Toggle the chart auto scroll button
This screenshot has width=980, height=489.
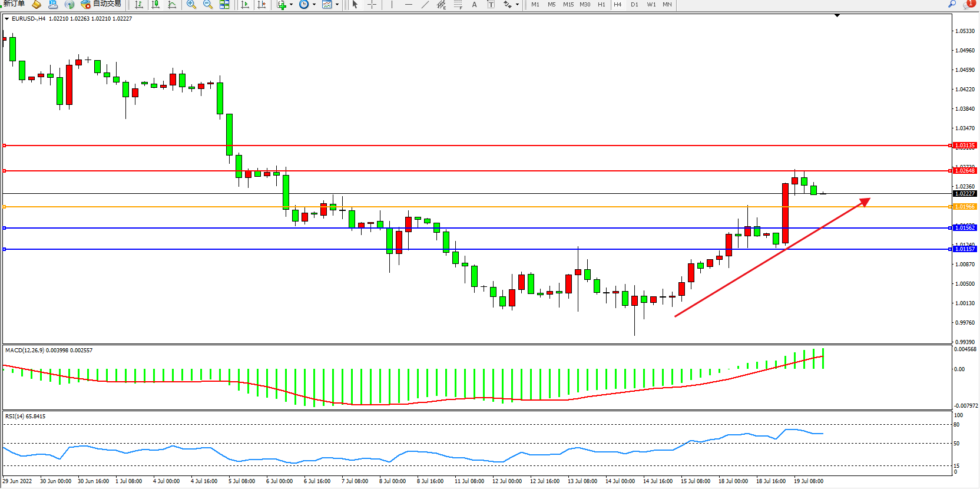(x=245, y=4)
